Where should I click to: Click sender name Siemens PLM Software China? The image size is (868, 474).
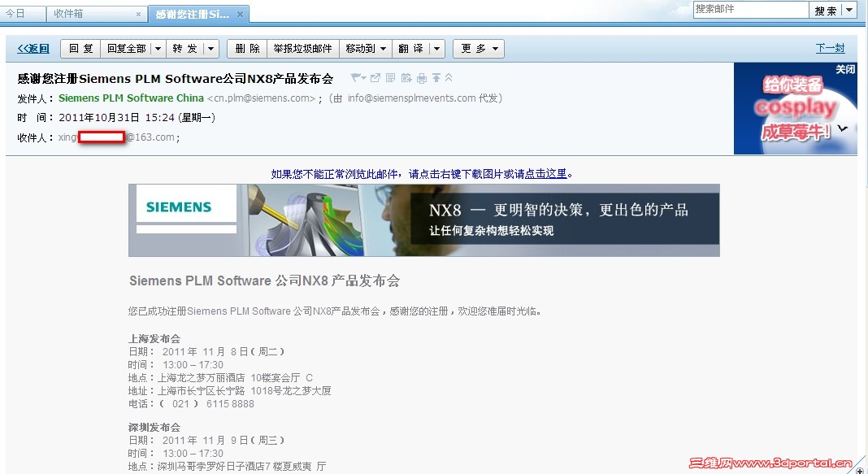(131, 98)
